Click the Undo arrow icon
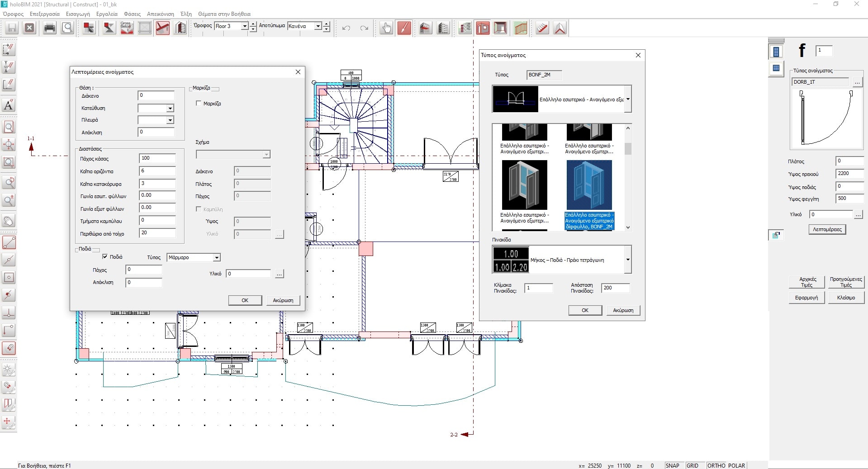 [346, 28]
